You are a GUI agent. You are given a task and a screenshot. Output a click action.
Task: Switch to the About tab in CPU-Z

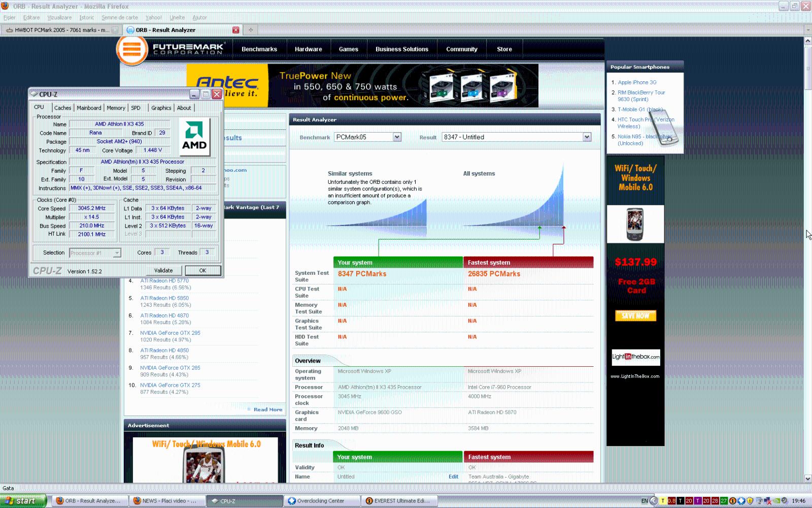pos(184,108)
